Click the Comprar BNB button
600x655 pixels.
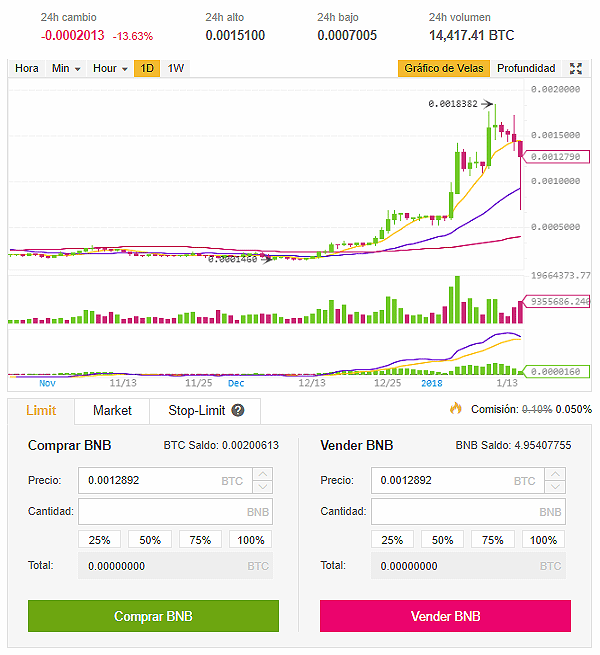click(153, 616)
